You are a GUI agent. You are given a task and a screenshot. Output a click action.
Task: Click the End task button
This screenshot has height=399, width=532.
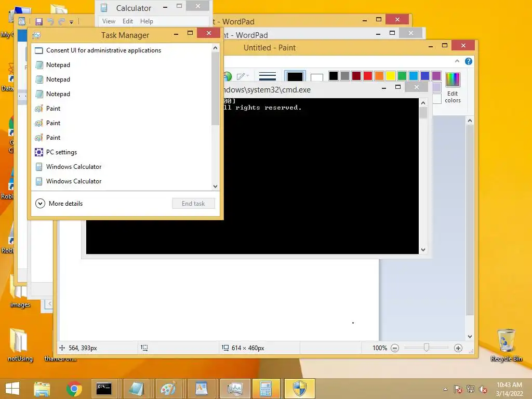[x=193, y=204]
